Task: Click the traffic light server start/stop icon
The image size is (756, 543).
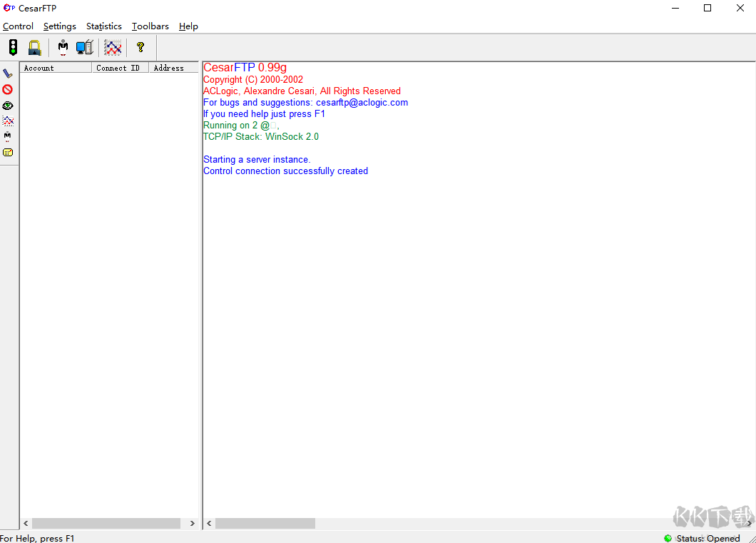Action: click(13, 48)
